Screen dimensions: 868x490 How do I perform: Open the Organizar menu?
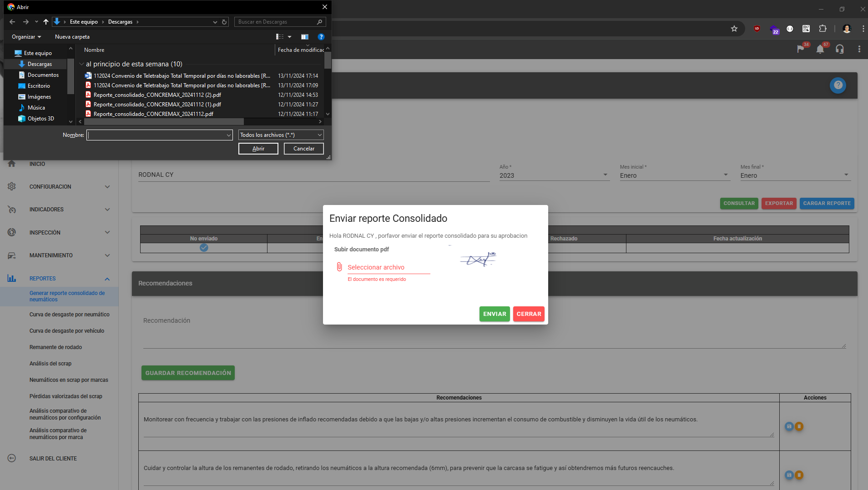point(26,37)
